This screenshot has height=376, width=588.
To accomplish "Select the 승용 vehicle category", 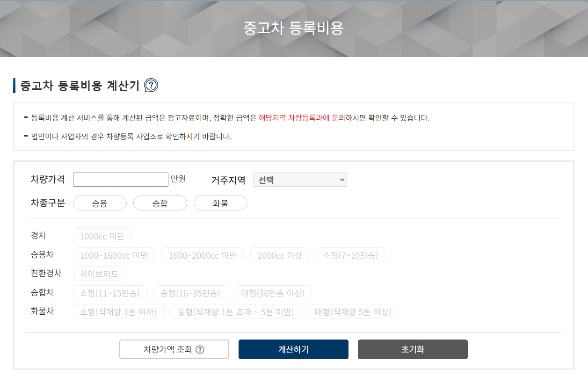I will pyautogui.click(x=100, y=202).
